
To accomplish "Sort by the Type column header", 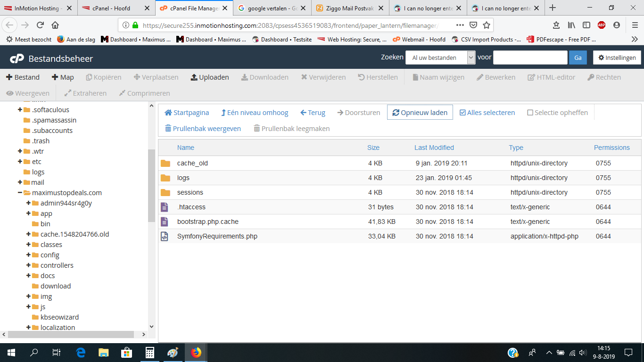I will point(516,148).
